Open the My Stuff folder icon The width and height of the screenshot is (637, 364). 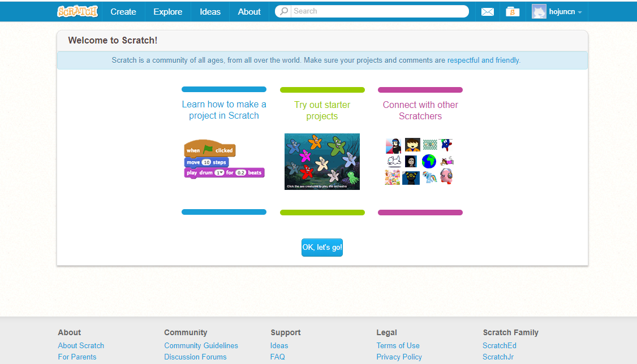tap(513, 12)
